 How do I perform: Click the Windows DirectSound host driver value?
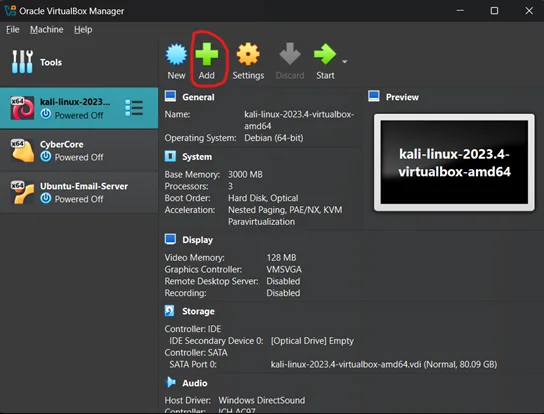pos(262,400)
